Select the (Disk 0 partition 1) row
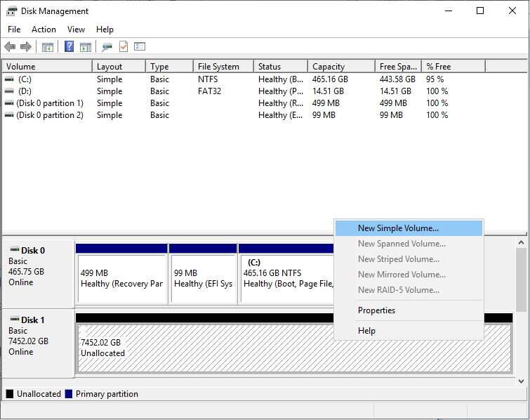 244,103
